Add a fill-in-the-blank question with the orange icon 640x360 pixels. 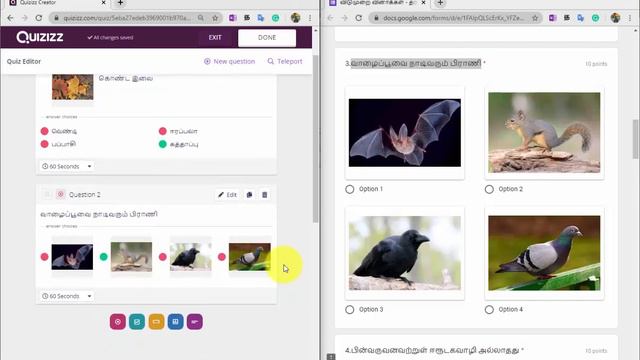click(156, 322)
